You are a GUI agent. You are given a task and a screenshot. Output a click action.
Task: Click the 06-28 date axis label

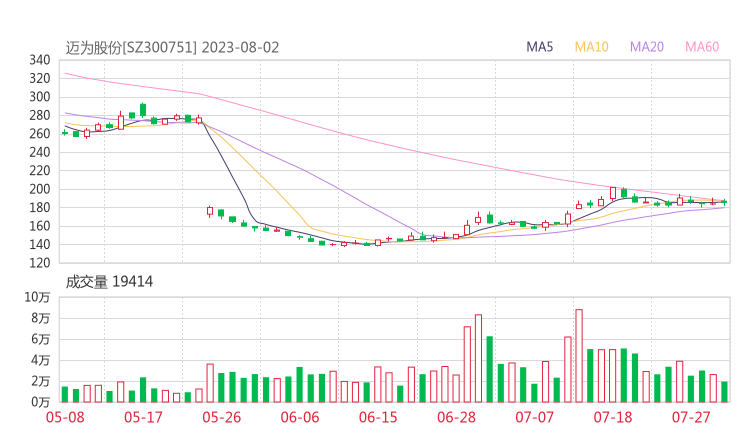[x=456, y=417]
